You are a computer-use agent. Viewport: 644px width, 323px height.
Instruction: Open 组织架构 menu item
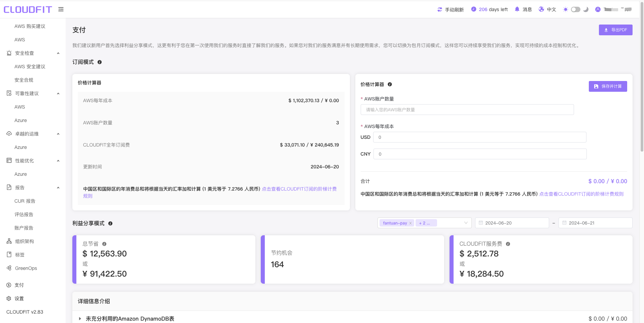25,241
